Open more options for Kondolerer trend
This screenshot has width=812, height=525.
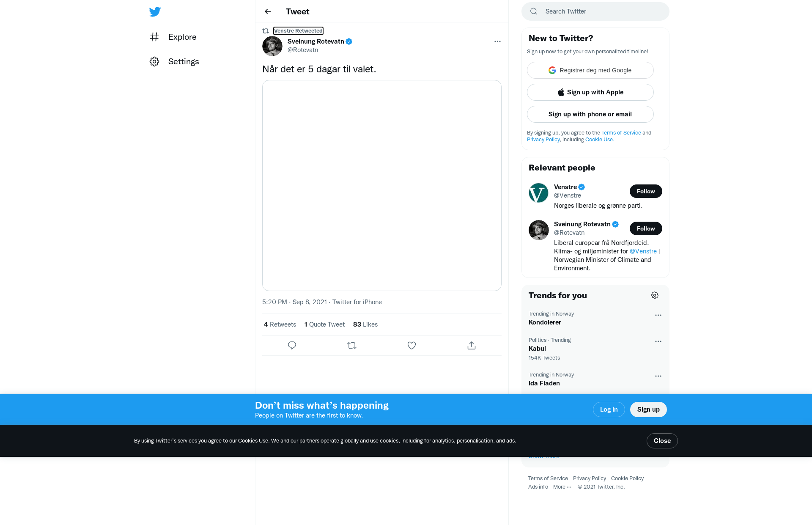pyautogui.click(x=658, y=315)
